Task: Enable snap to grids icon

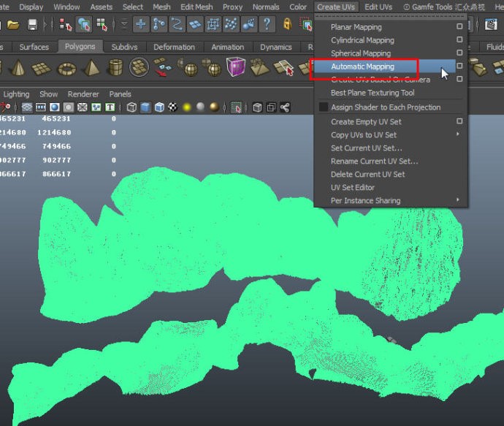Action: (141, 24)
